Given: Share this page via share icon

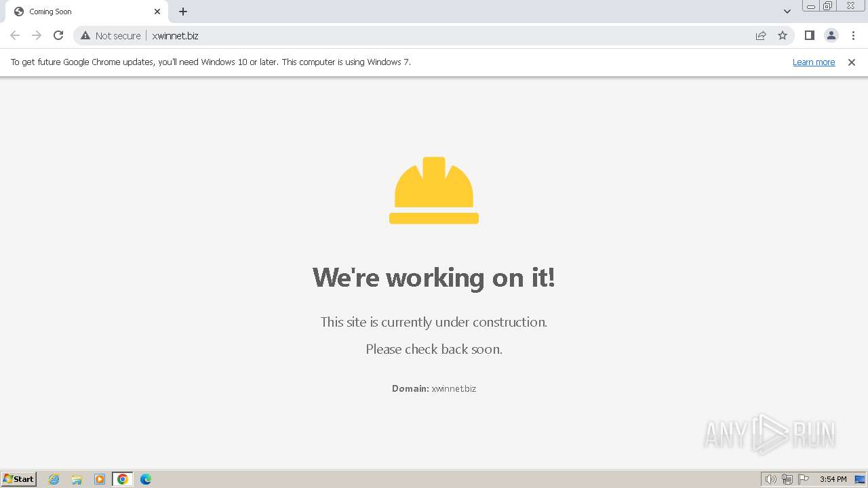Looking at the screenshot, I should [x=761, y=35].
